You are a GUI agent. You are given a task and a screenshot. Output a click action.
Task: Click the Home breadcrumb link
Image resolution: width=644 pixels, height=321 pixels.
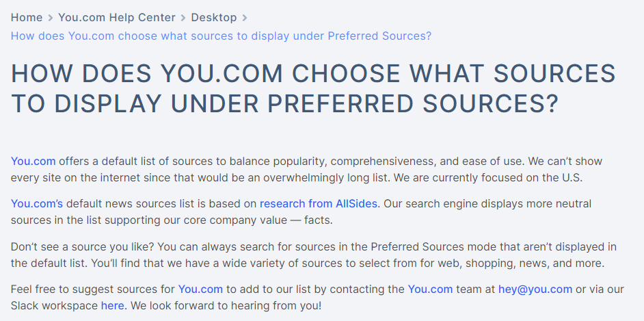26,17
